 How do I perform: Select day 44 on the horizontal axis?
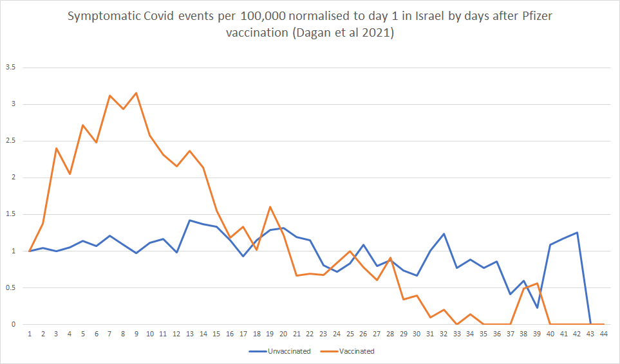coord(603,335)
